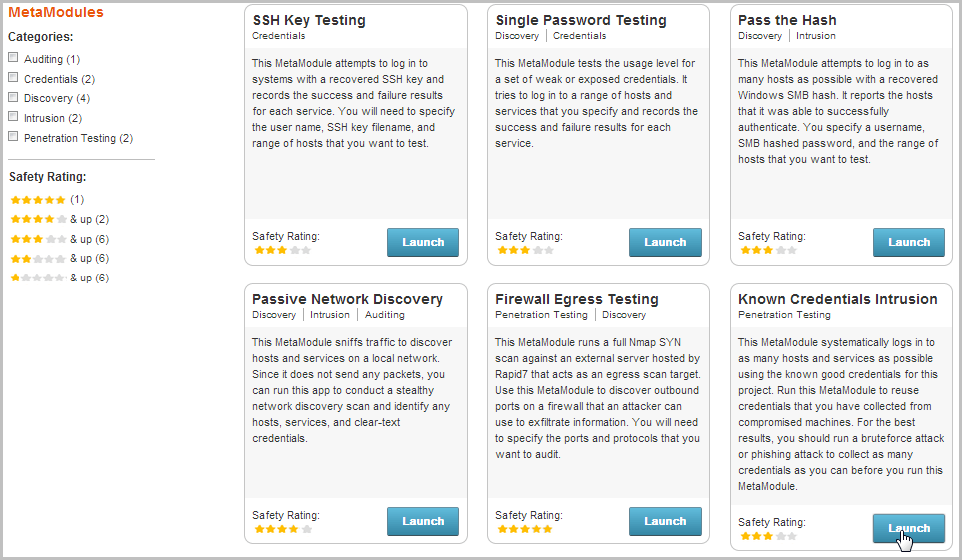Launch Known Credentials Intrusion MetaModule
This screenshot has width=962, height=560.
point(908,529)
